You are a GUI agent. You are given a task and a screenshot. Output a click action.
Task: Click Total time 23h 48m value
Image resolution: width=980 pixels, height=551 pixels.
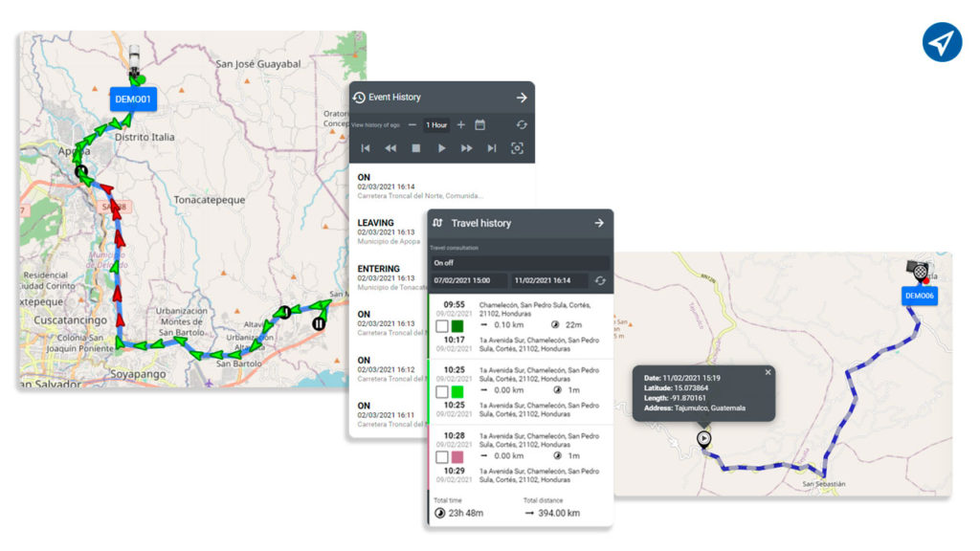pos(466,513)
